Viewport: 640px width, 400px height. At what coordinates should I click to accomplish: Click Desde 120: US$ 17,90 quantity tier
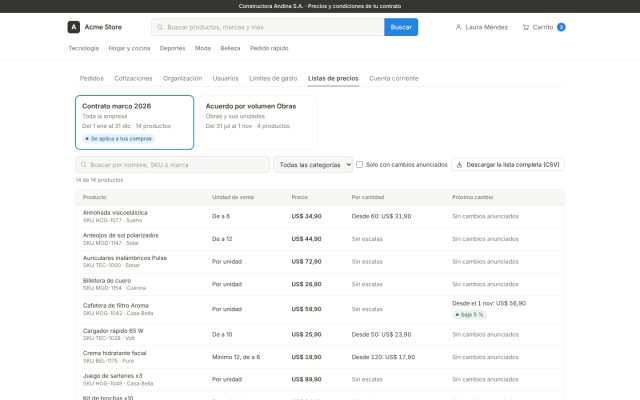[383, 357]
